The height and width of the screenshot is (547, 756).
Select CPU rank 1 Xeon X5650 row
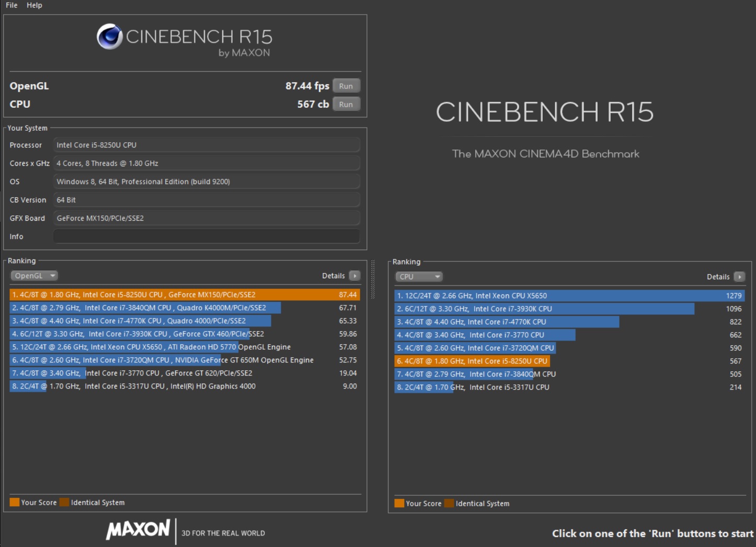tap(569, 295)
